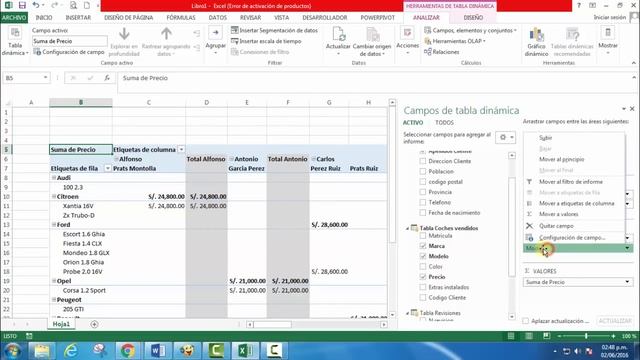
Task: Uncheck the Marca field checkbox
Action: click(423, 246)
